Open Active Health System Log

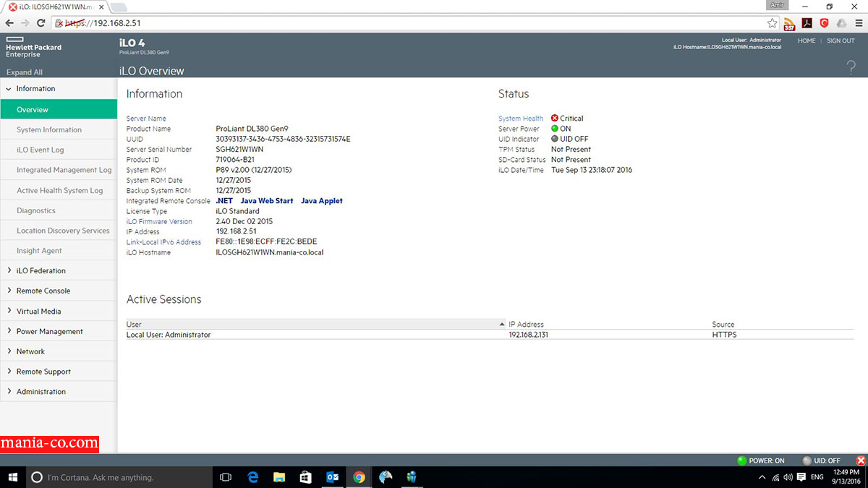coord(58,190)
